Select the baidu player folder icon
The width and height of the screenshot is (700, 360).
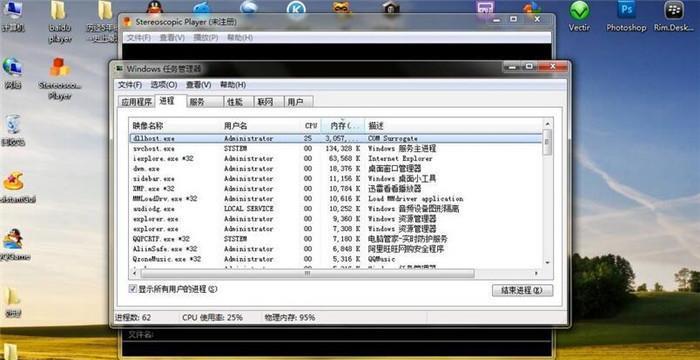[x=59, y=22]
